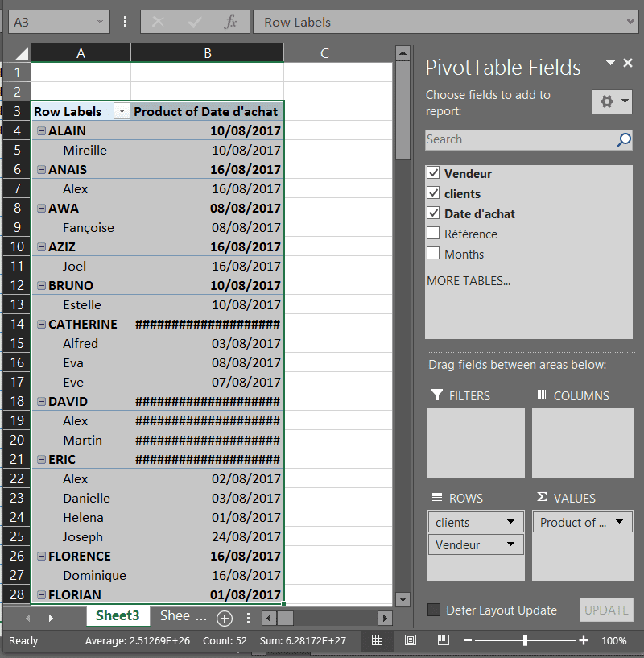This screenshot has height=658, width=644.
Task: Close the PivotTable Fields pane
Action: point(628,64)
